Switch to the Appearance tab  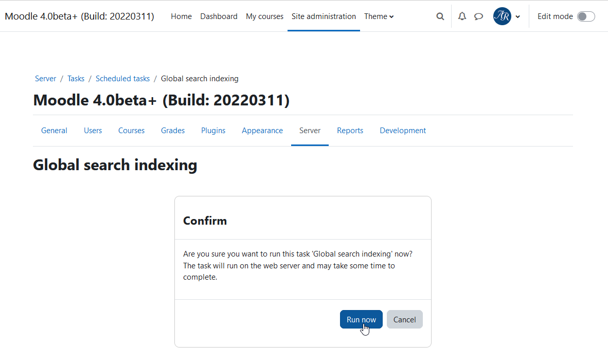tap(262, 131)
